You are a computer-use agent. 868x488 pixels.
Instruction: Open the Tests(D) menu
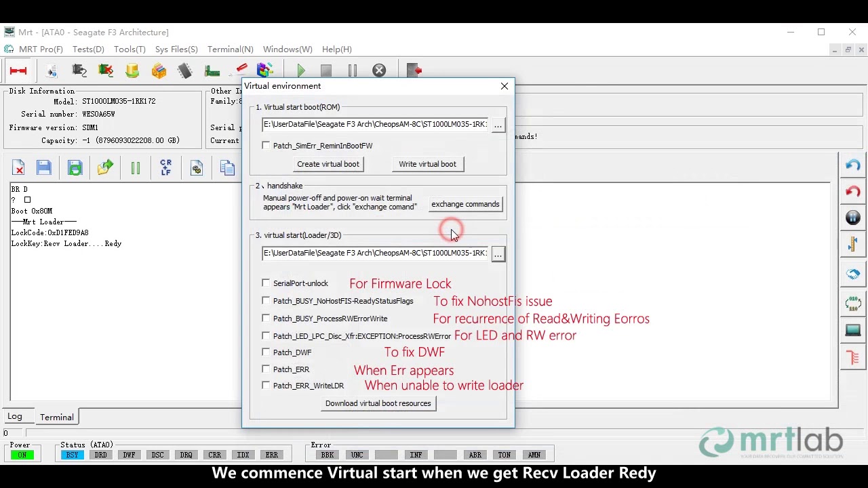[88, 49]
